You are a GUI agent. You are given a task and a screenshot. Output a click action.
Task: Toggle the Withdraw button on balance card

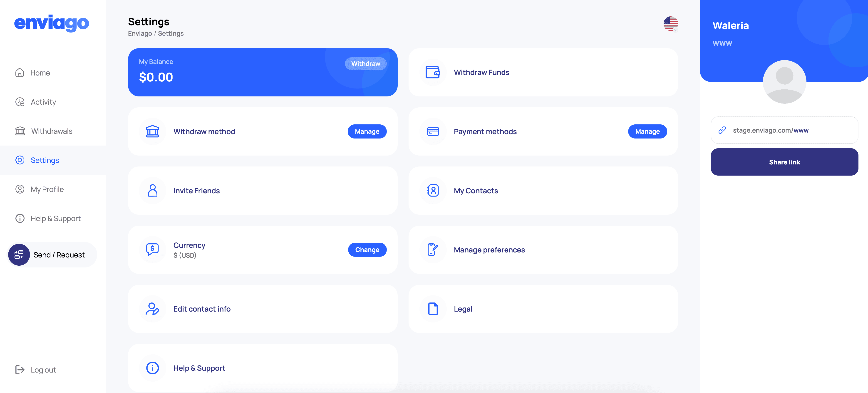coord(366,64)
